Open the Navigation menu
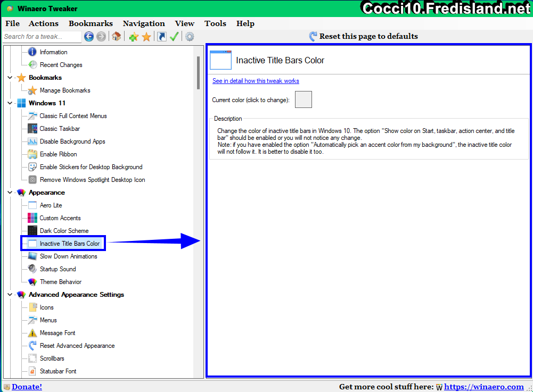 coord(144,23)
